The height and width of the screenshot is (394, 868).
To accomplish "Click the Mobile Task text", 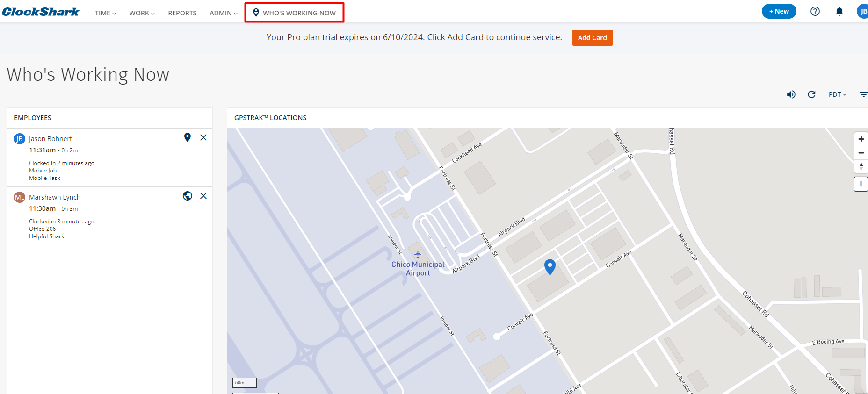I will (x=44, y=178).
